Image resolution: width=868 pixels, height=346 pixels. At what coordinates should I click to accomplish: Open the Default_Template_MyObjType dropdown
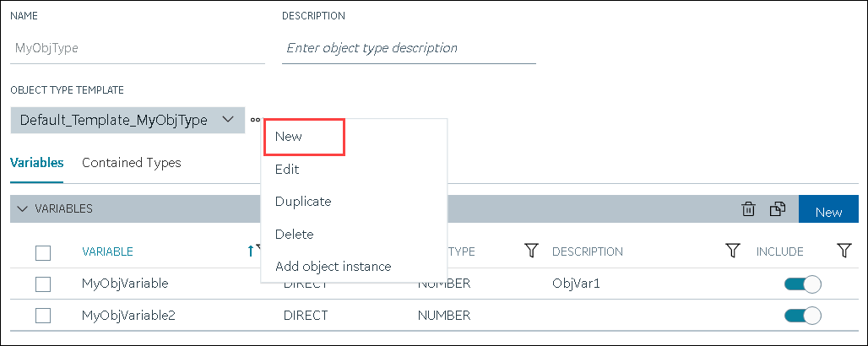(x=127, y=120)
